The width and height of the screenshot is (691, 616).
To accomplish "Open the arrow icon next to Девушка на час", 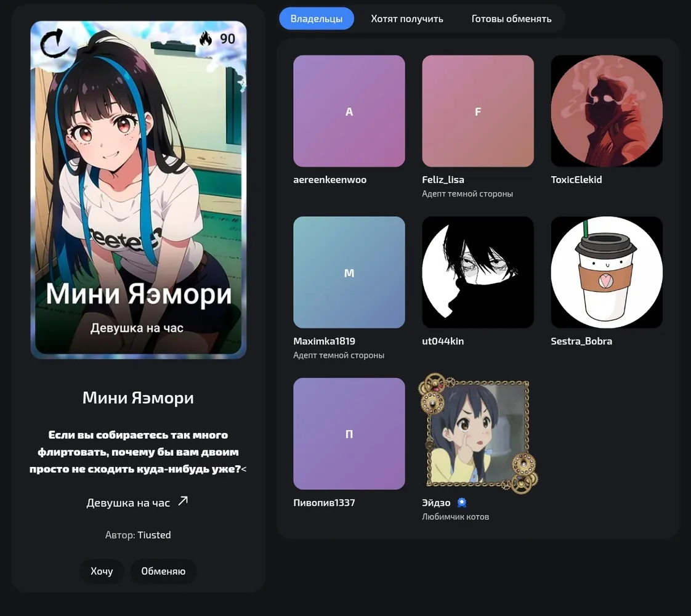I will 183,501.
